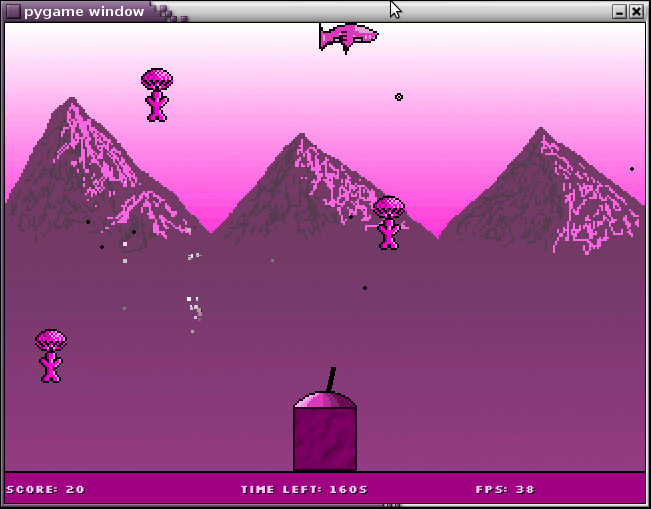The width and height of the screenshot is (651, 509).
Task: Click the pygame window title text
Action: click(x=84, y=11)
